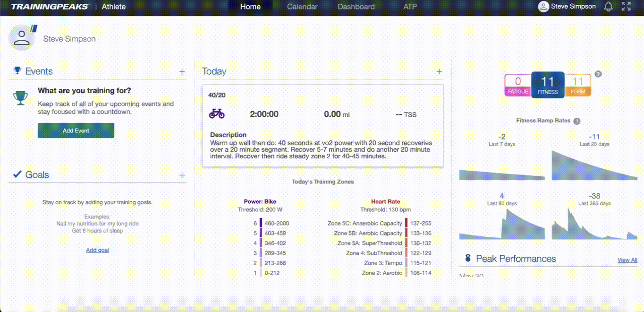Click the Goals checkmark heading icon
This screenshot has height=312, width=644.
[x=17, y=174]
